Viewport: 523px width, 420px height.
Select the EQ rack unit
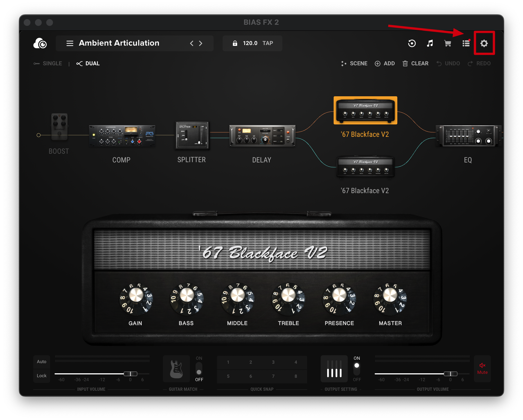click(468, 136)
